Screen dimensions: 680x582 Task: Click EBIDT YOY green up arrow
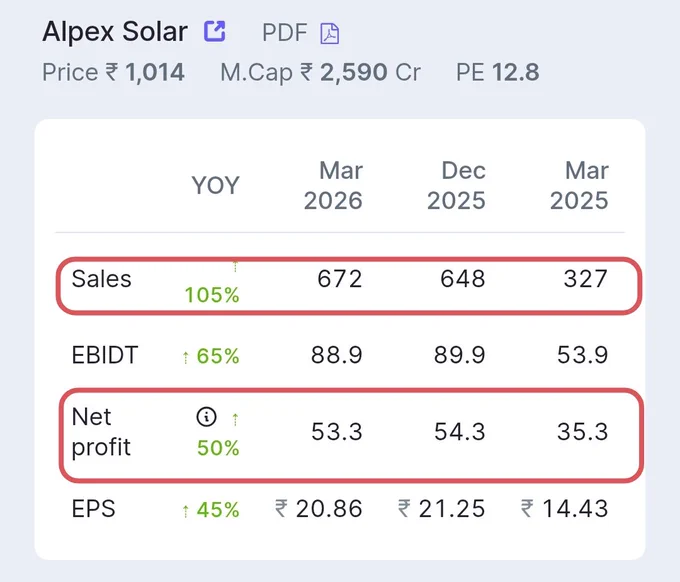[186, 357]
